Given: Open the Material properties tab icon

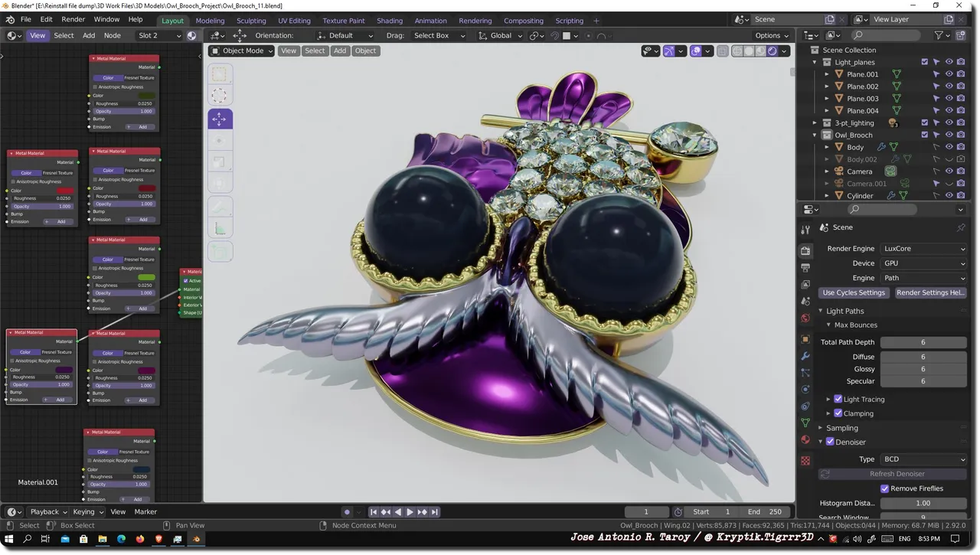Looking at the screenshot, I should 805,439.
